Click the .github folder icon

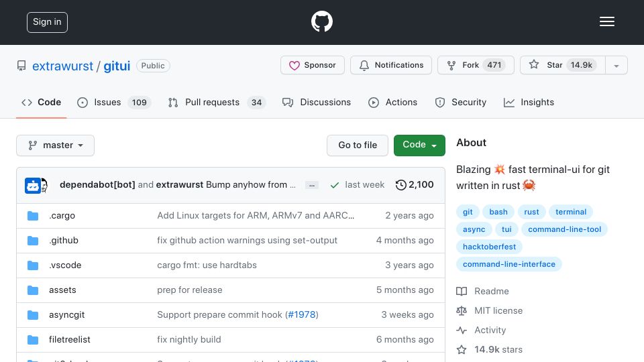point(33,241)
